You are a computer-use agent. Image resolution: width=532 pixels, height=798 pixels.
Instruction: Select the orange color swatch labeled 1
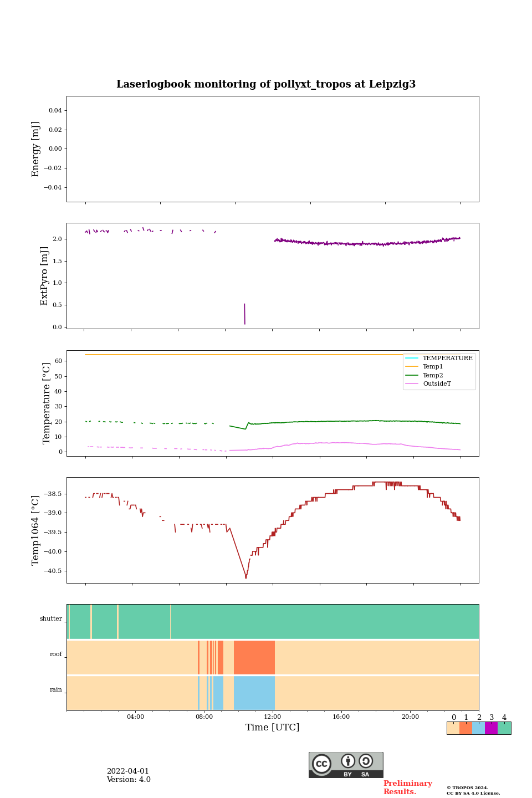coord(465,728)
